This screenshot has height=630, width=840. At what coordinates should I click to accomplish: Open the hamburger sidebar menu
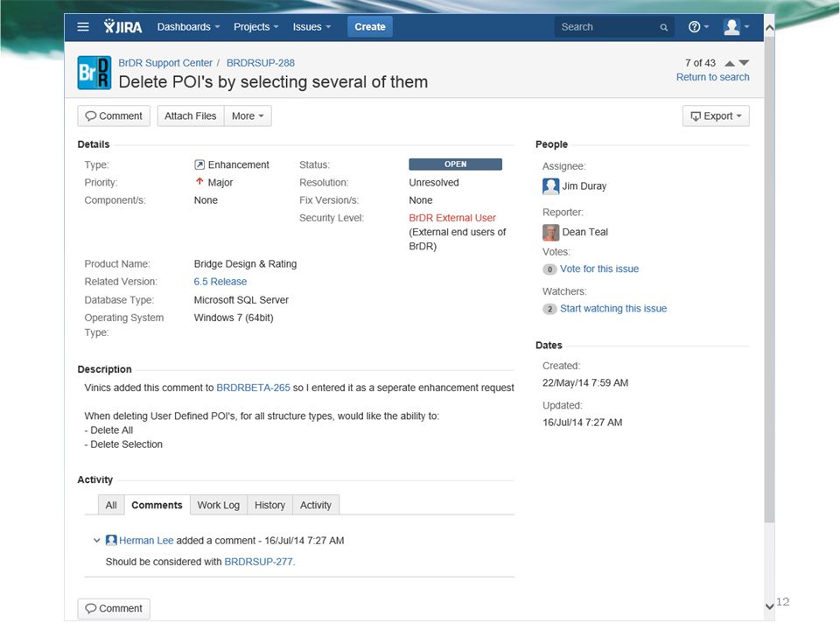(x=83, y=27)
